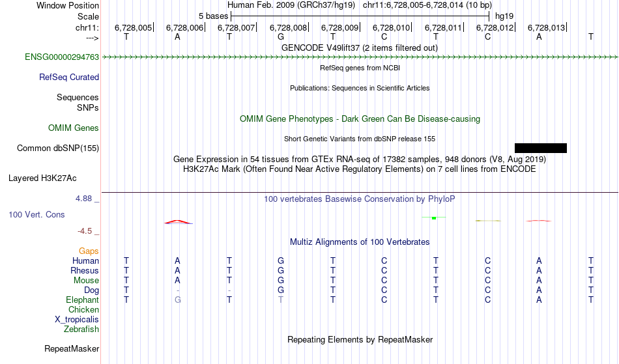Screen dimensions: 619x364
Task: Click the Gaps row label
Action: pos(89,251)
